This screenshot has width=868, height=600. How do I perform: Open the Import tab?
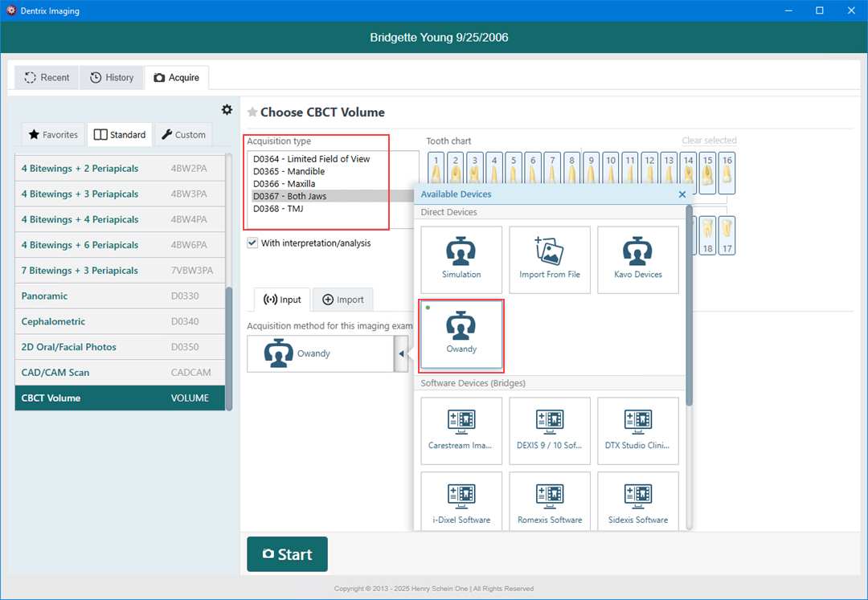(342, 300)
